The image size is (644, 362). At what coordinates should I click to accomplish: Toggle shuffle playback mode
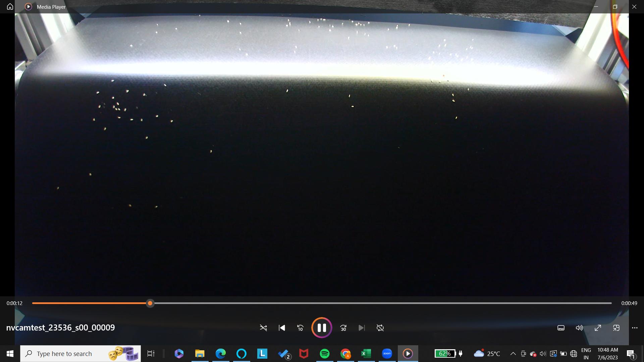[x=263, y=328]
